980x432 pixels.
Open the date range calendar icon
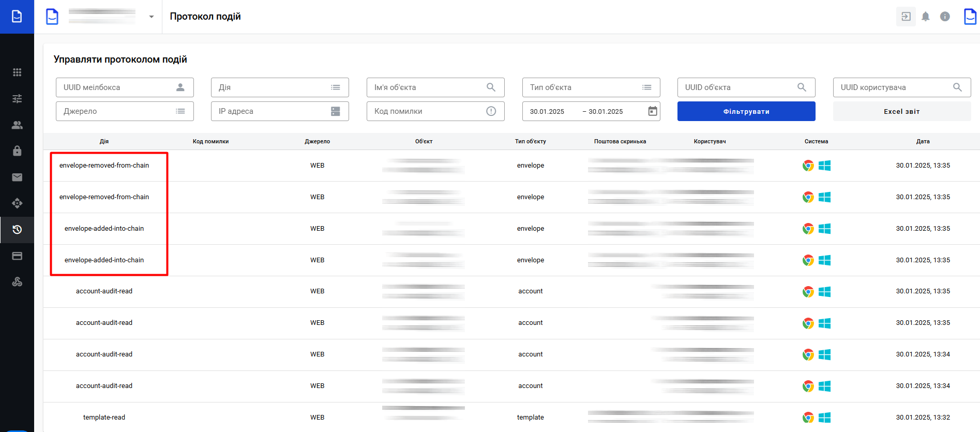[x=653, y=111]
